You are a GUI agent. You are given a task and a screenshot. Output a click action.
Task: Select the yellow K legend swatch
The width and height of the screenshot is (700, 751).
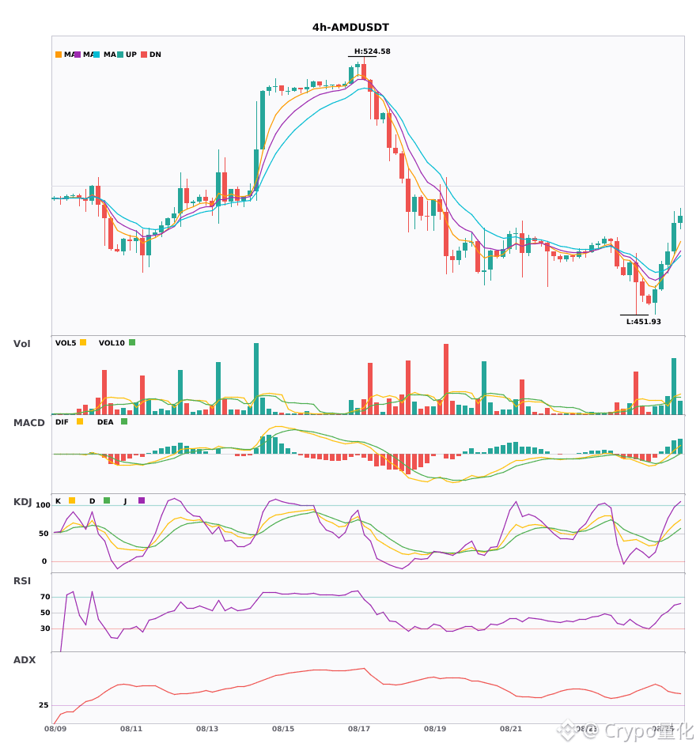pos(72,500)
